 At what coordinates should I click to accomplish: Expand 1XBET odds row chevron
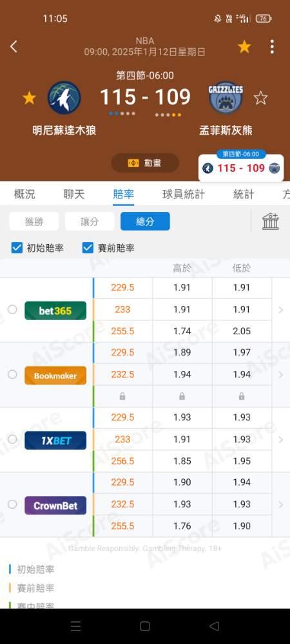281,440
